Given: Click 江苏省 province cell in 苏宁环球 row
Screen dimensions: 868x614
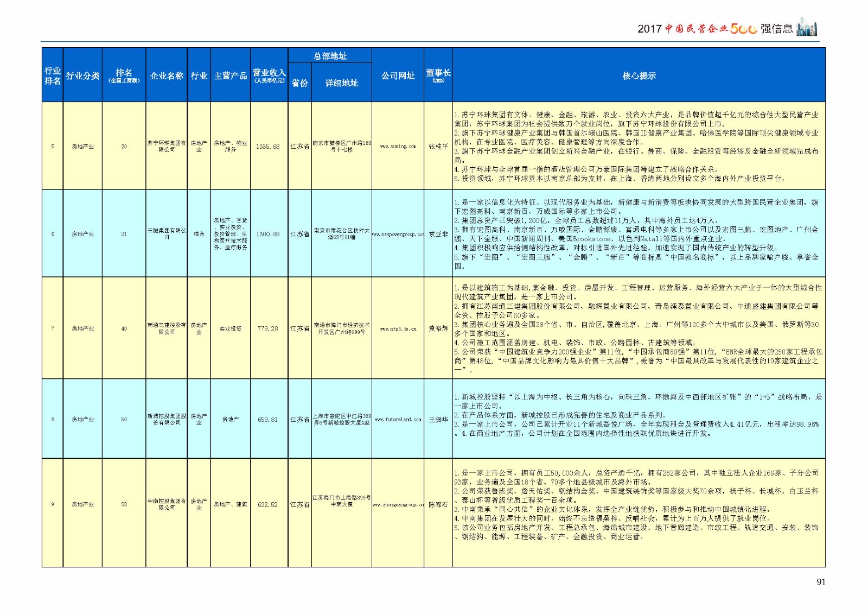Looking at the screenshot, I should 299,147.
